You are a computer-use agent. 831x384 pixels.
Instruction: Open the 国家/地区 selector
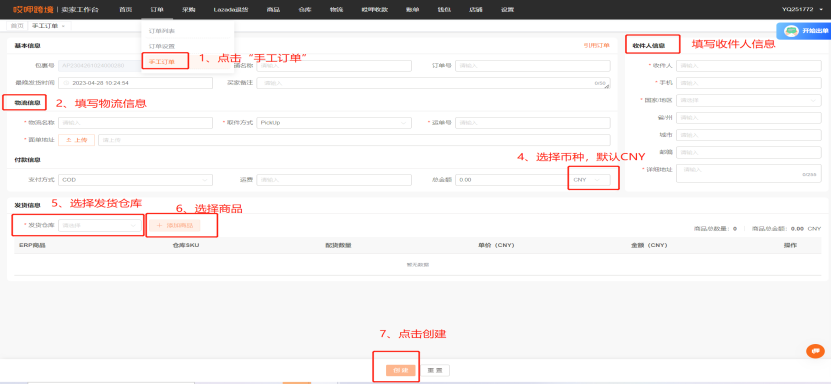[x=749, y=100]
